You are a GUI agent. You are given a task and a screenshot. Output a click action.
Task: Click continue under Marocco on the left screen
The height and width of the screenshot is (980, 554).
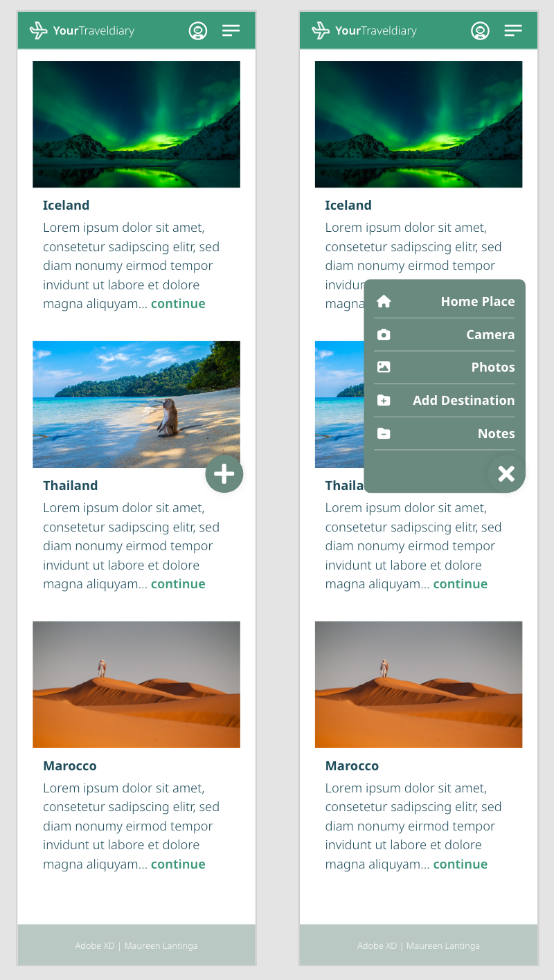click(x=178, y=864)
